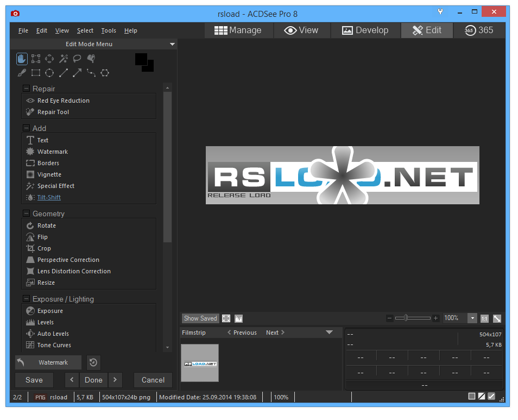Screen dimensions: 518x420
Task: Select the paint bucket Fill tool
Action: [x=91, y=59]
